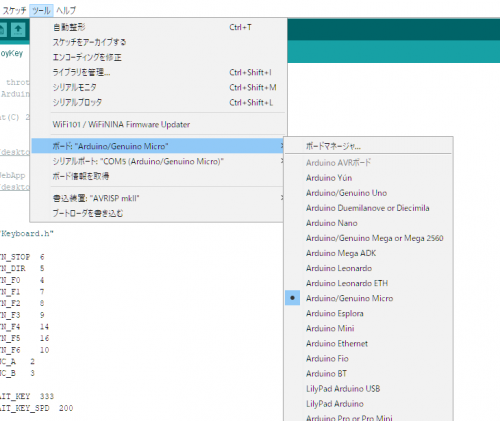The image size is (500, 421).
Task: Open シリアルプロッタ from the menu
Action: [x=158, y=102]
